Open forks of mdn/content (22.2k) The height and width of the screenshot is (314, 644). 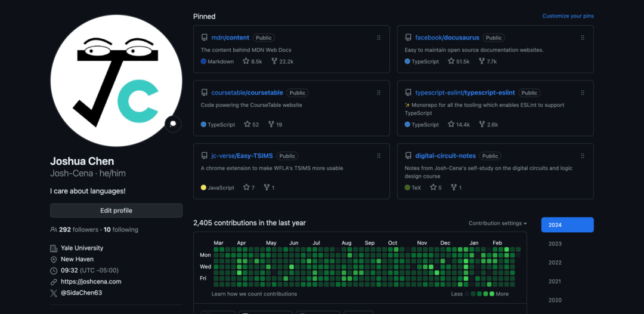coord(282,61)
